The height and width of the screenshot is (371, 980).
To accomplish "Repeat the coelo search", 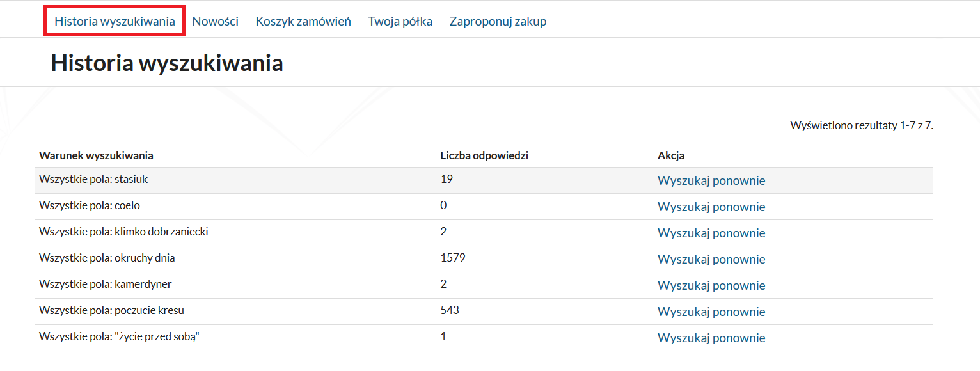I will point(711,207).
